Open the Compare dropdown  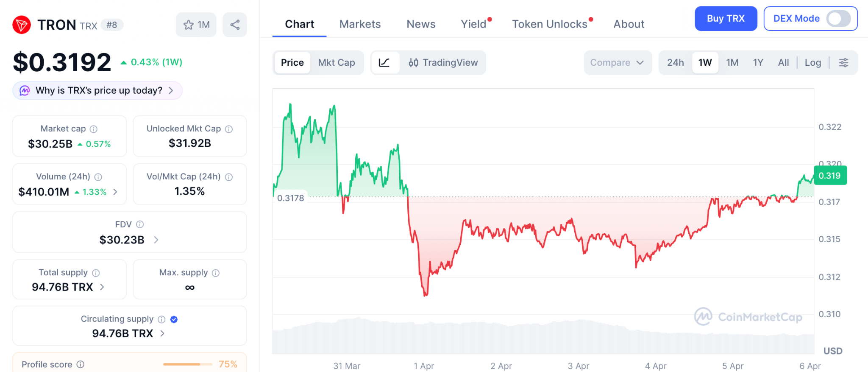coord(617,63)
